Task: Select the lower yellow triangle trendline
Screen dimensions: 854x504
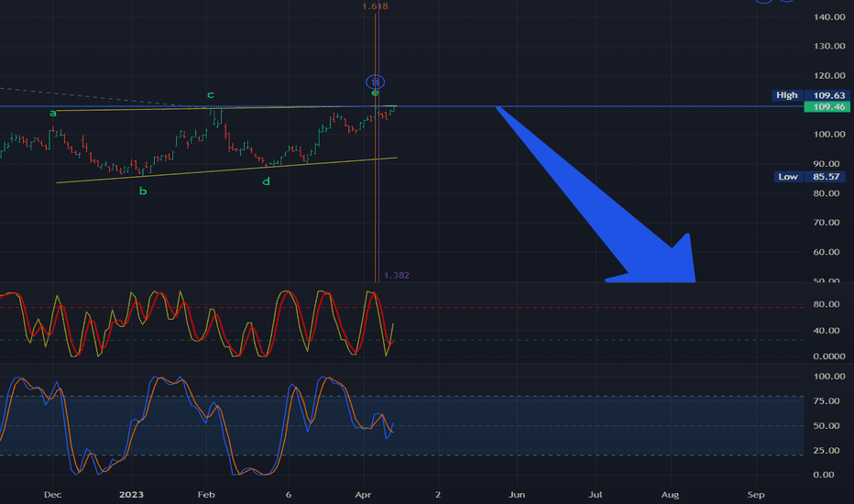Action: tap(226, 170)
